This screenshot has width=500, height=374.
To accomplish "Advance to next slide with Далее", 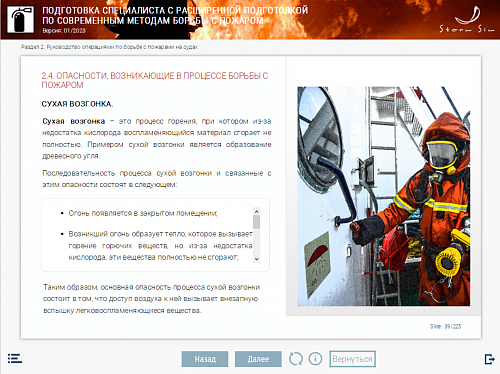I will [258, 359].
